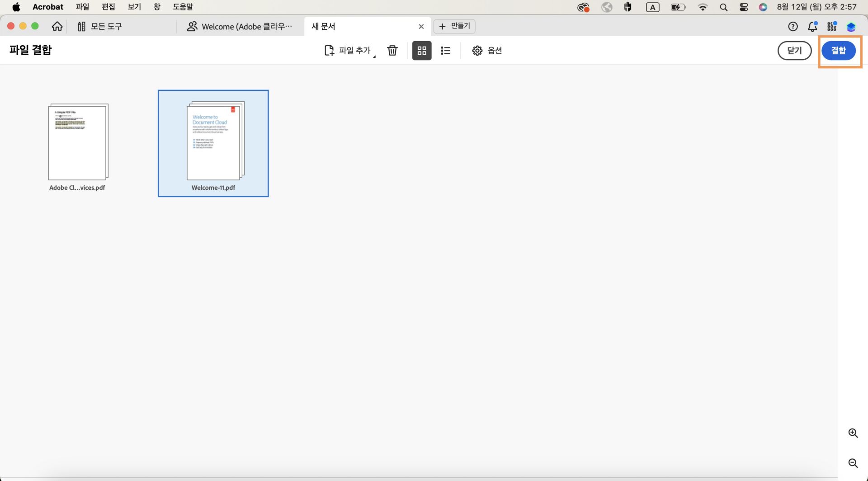Open the 보기 (View) menu

pyautogui.click(x=134, y=7)
